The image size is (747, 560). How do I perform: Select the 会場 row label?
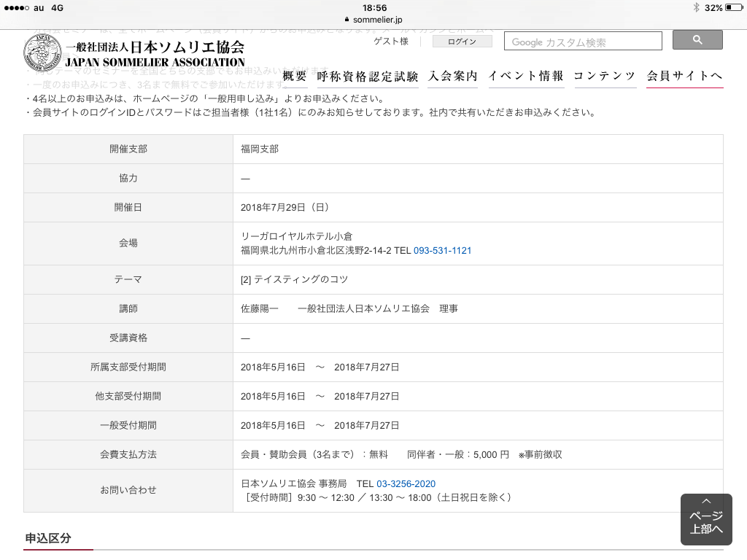point(128,244)
